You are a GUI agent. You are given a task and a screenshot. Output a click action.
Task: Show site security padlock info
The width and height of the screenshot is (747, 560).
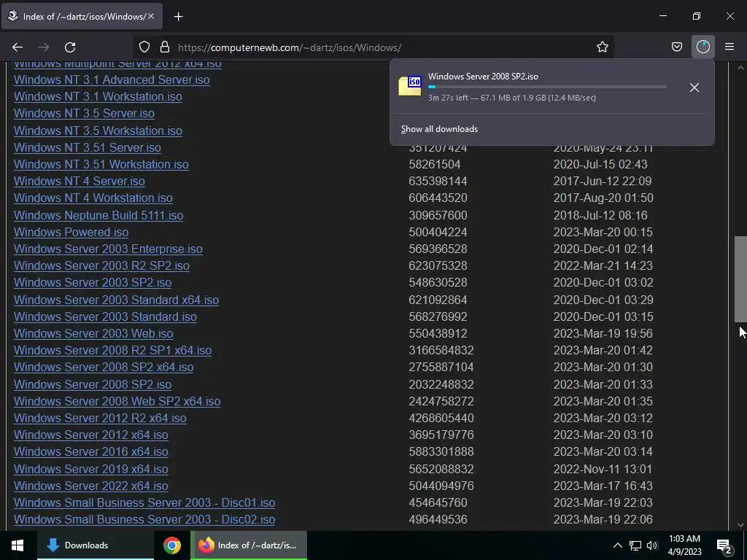[x=165, y=47]
